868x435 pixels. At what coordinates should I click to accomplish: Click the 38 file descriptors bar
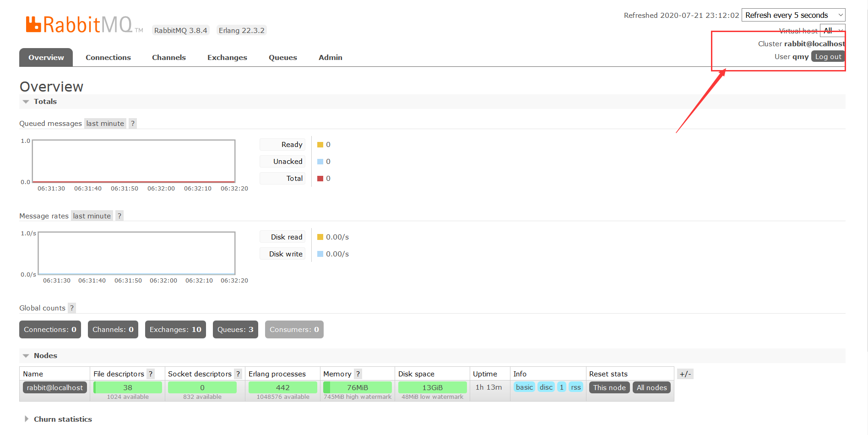pos(128,388)
